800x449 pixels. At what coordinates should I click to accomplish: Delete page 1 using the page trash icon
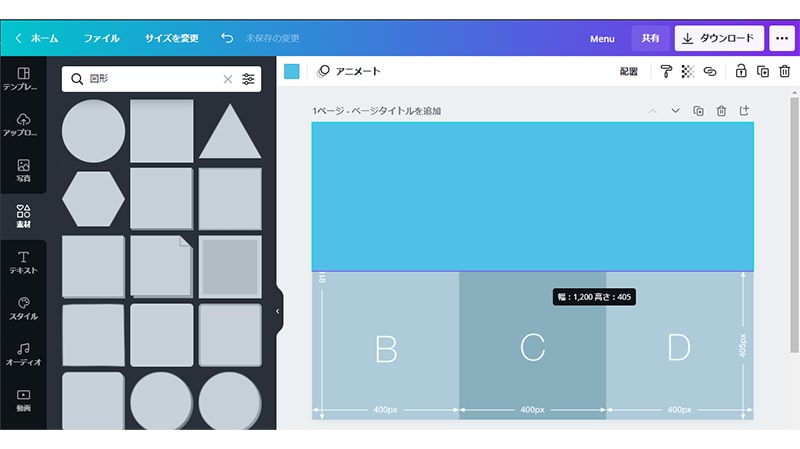(x=721, y=111)
